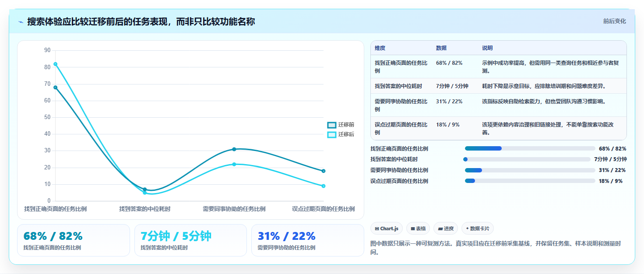Image resolution: width=644 pixels, height=274 pixels.
Task: Click the table cell 18% / 9%
Action: tap(447, 124)
